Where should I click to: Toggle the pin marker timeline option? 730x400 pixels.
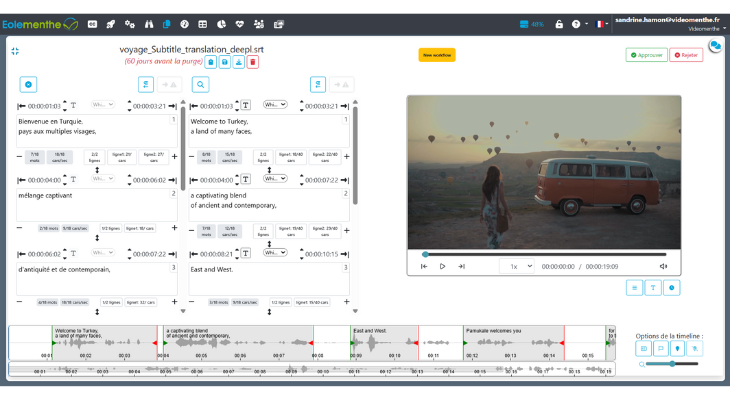tap(678, 348)
